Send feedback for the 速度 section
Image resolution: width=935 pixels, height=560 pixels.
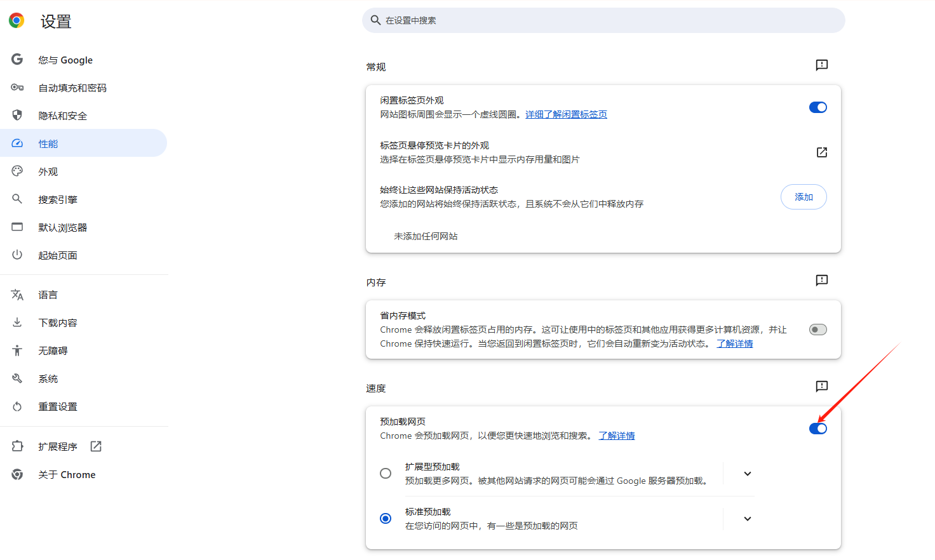pyautogui.click(x=821, y=386)
